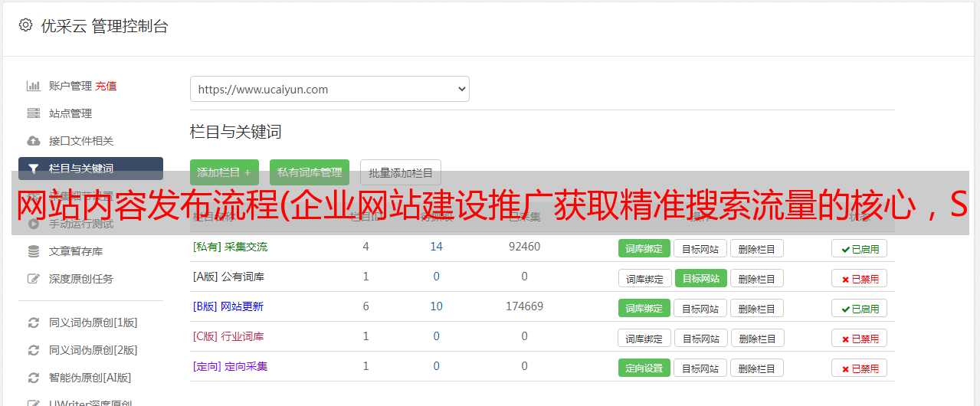Image resolution: width=980 pixels, height=406 pixels.
Task: Click the refresh icon for 同义词伪原创[1版]
Action: click(x=34, y=323)
